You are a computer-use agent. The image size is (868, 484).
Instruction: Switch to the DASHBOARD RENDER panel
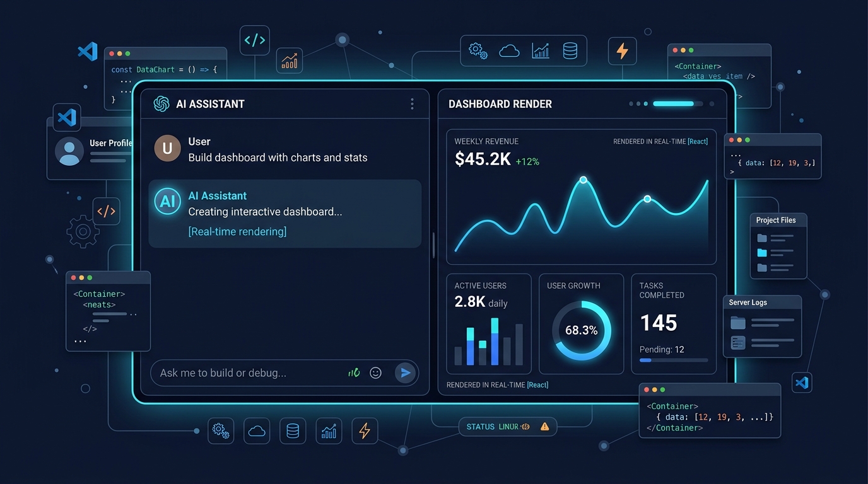[500, 103]
